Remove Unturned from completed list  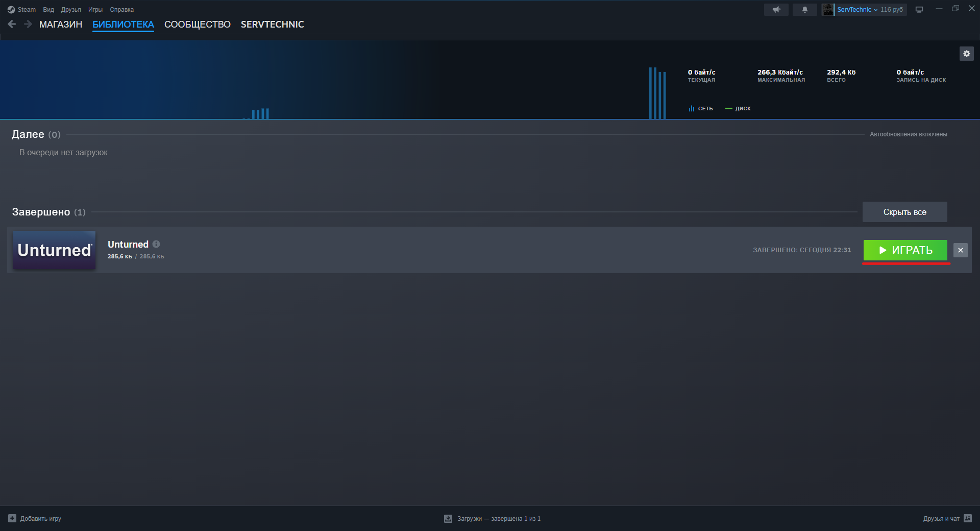pyautogui.click(x=961, y=250)
